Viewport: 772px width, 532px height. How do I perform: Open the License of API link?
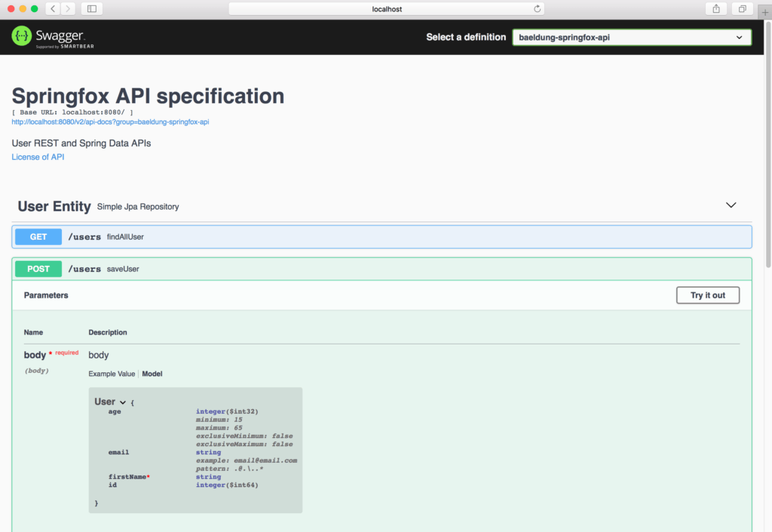pyautogui.click(x=38, y=157)
